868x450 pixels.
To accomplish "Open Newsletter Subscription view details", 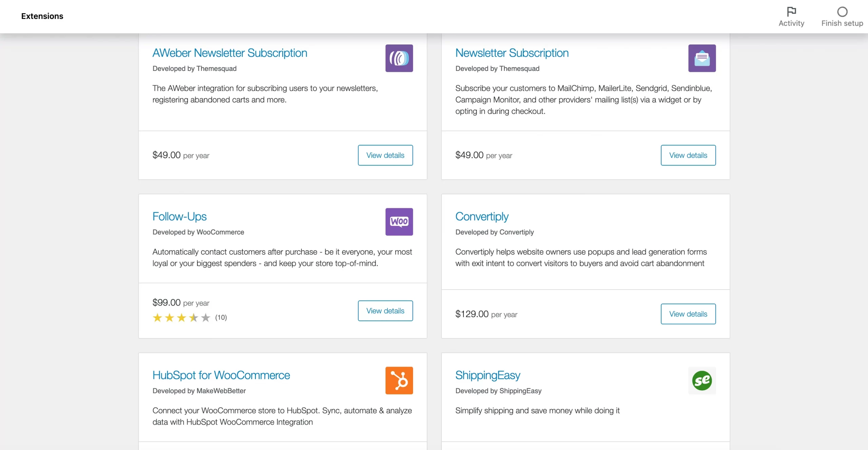I will [x=688, y=155].
